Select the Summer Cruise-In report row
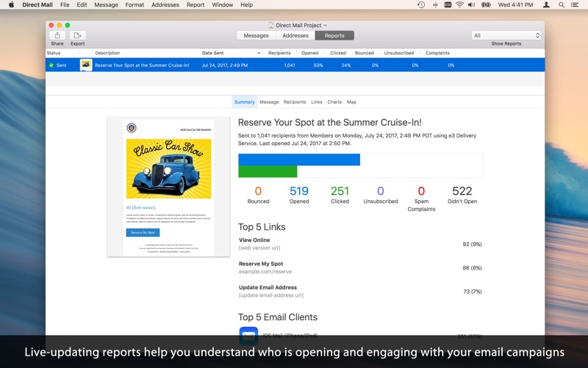 (x=295, y=65)
